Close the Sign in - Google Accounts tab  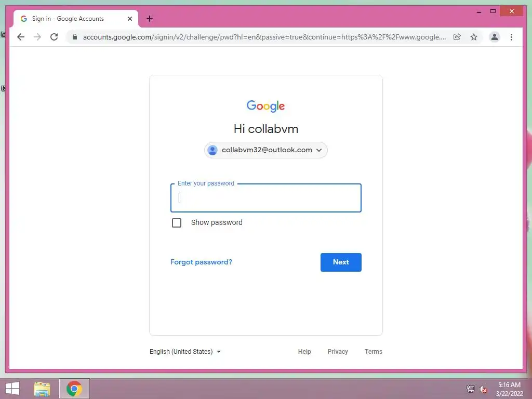click(129, 19)
